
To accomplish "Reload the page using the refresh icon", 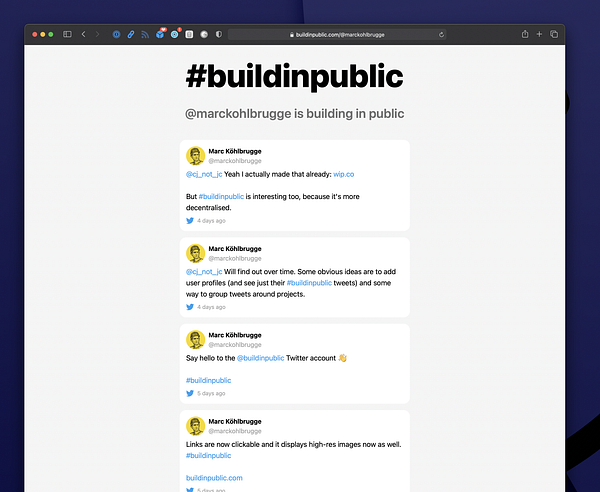I will pos(441,34).
